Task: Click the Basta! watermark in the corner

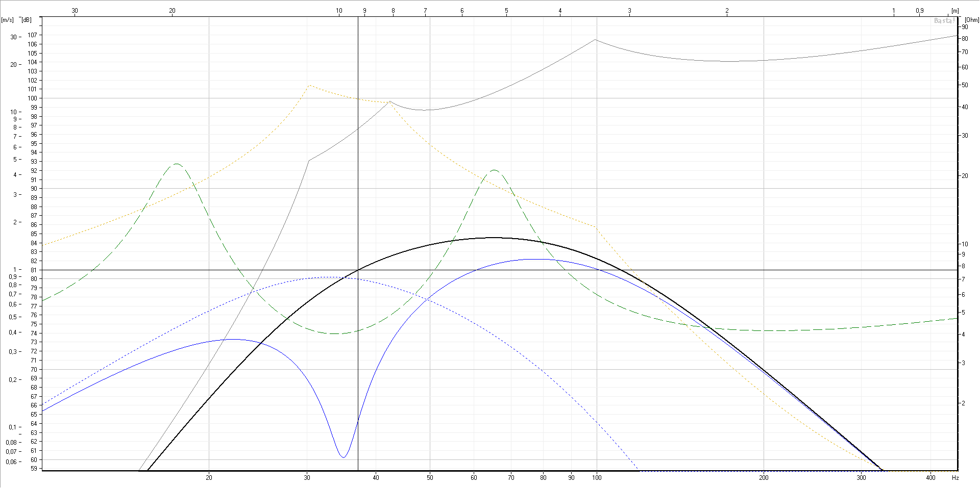Action: pyautogui.click(x=944, y=21)
